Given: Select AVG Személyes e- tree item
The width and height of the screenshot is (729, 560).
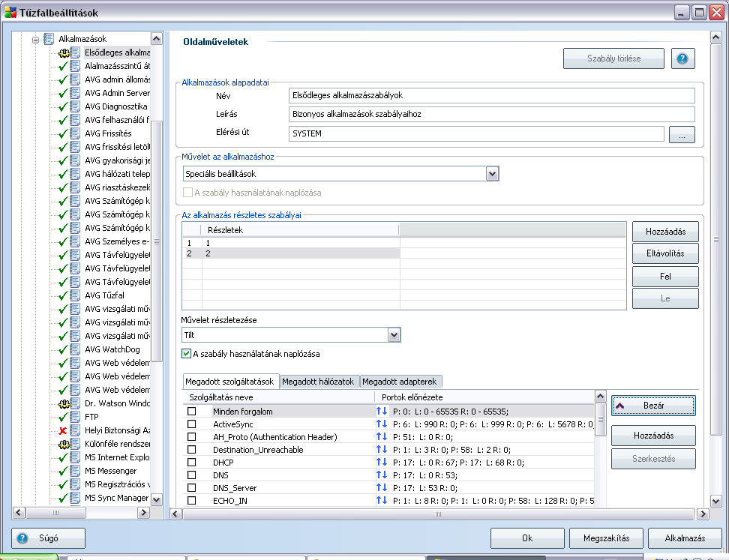Looking at the screenshot, I should 117,241.
